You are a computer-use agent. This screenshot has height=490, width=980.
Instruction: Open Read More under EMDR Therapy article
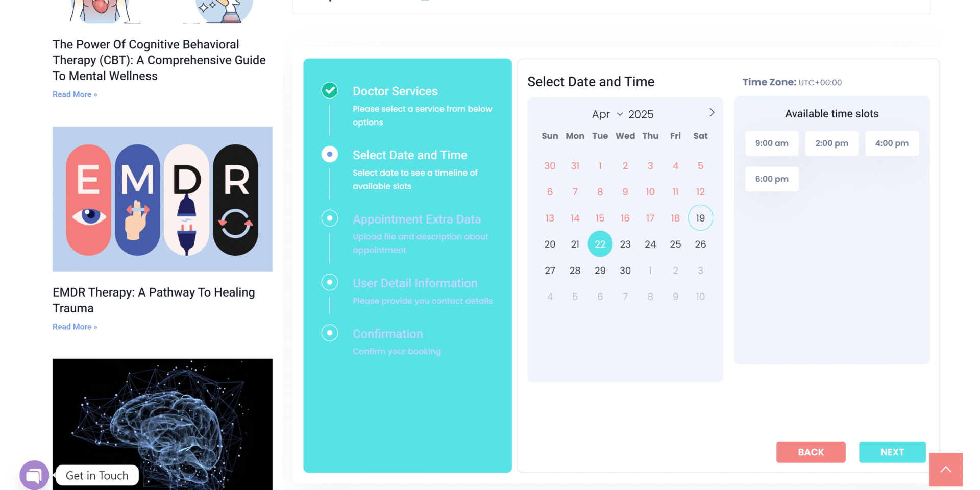click(x=75, y=327)
